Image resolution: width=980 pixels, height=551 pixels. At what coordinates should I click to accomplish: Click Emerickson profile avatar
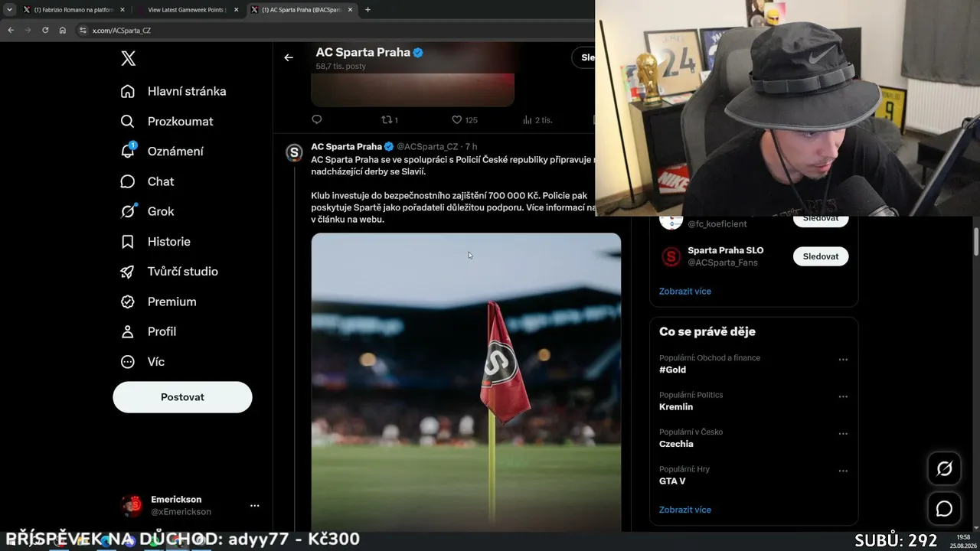[132, 505]
